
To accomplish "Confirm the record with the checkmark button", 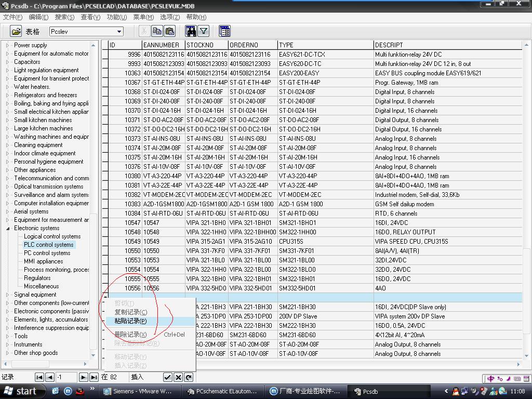I will point(168,377).
